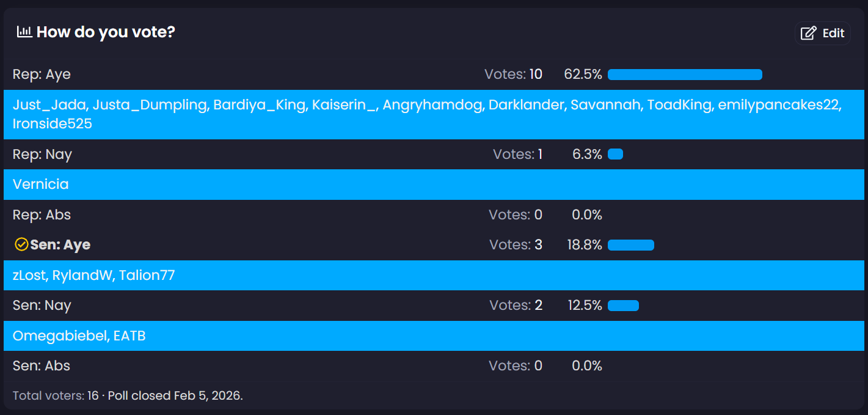Image resolution: width=868 pixels, height=415 pixels.
Task: Click the Votes: 10 count for Rep: Aye
Action: 513,75
